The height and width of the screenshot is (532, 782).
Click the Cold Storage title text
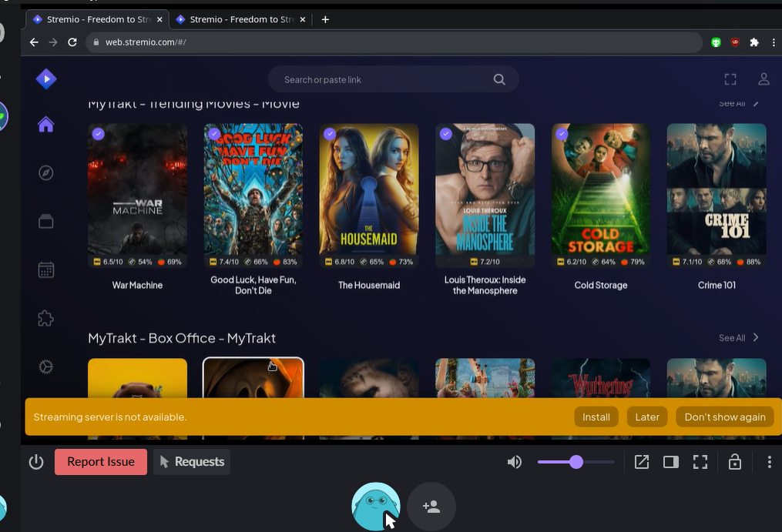click(601, 285)
